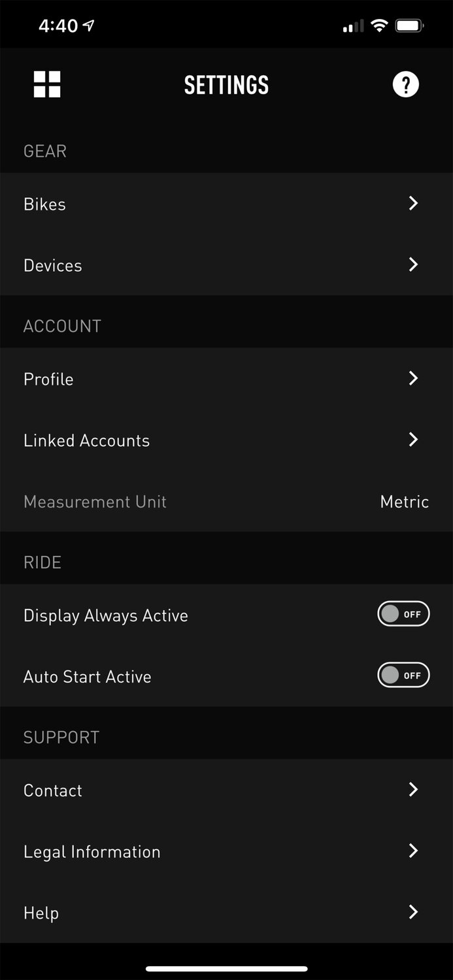Open the Devices chevron arrow
Viewport: 453px width, 980px height.
point(413,265)
